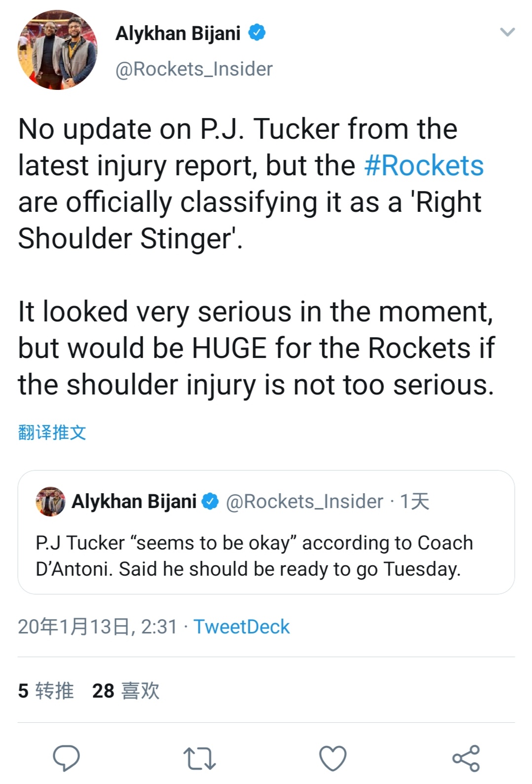The width and height of the screenshot is (532, 784).
Task: Like the tweet with heart icon
Action: (x=333, y=758)
